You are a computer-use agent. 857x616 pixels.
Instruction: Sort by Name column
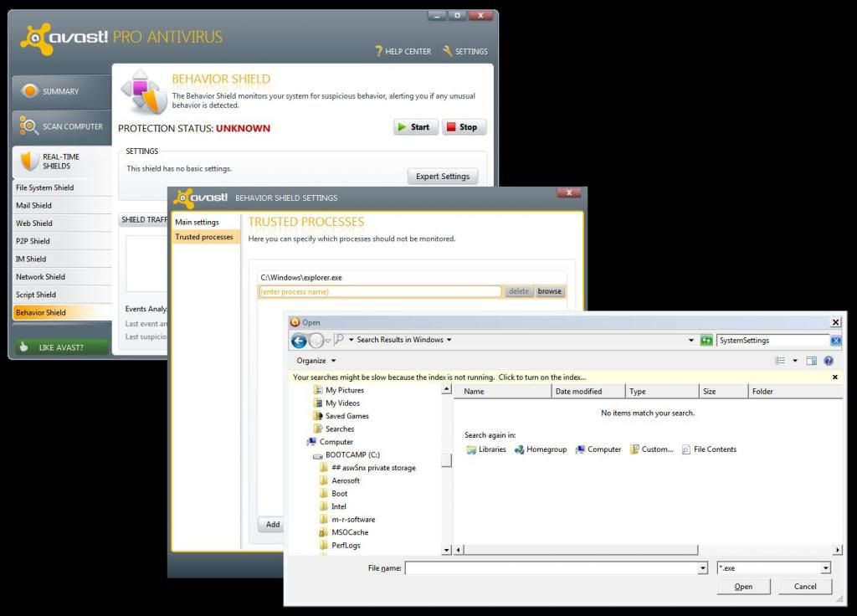(x=502, y=392)
